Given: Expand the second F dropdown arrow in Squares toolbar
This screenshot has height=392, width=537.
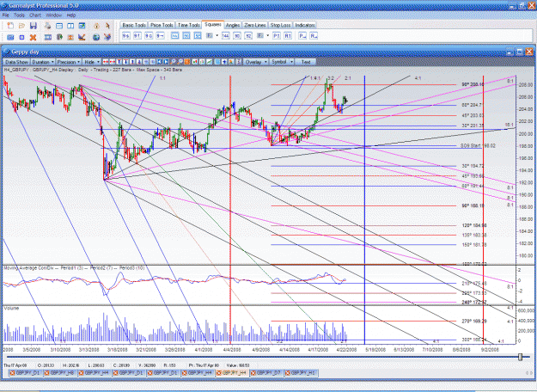Looking at the screenshot, I should (267, 35).
